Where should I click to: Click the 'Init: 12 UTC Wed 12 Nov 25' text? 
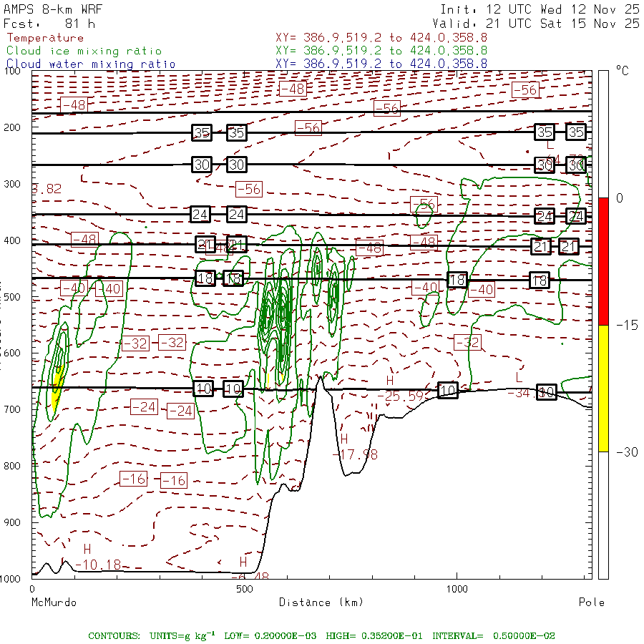point(540,9)
